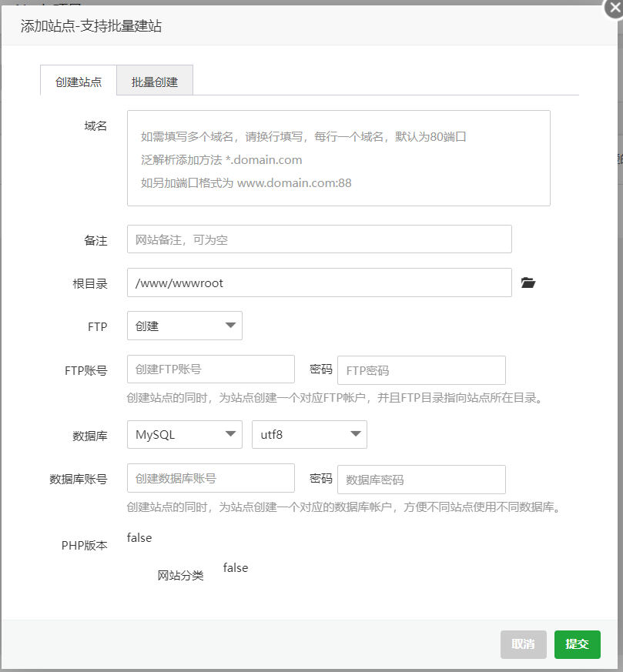Click the dialog title 添加站点-支持批量建站
This screenshot has height=672, width=623.
(92, 26)
